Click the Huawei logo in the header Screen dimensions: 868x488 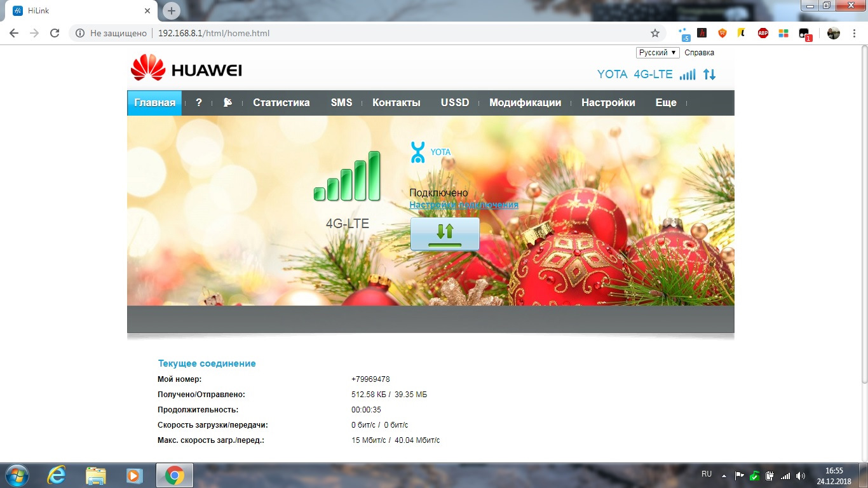(186, 68)
